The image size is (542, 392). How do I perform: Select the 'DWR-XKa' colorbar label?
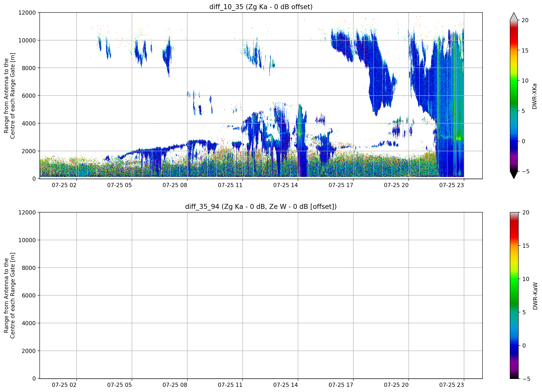pos(535,96)
